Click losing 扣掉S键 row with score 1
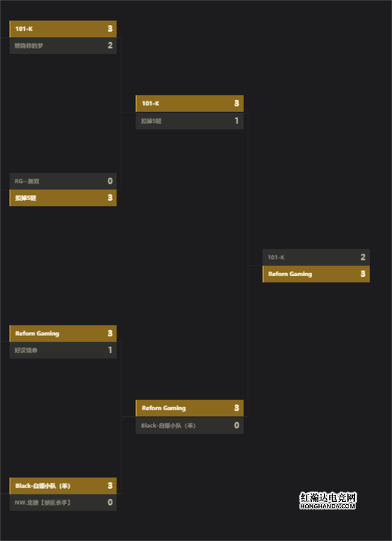 point(189,121)
